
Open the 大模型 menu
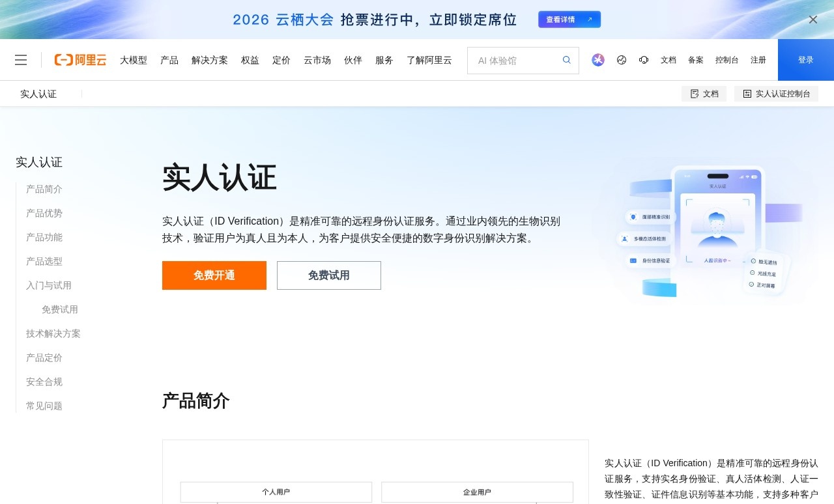click(134, 60)
